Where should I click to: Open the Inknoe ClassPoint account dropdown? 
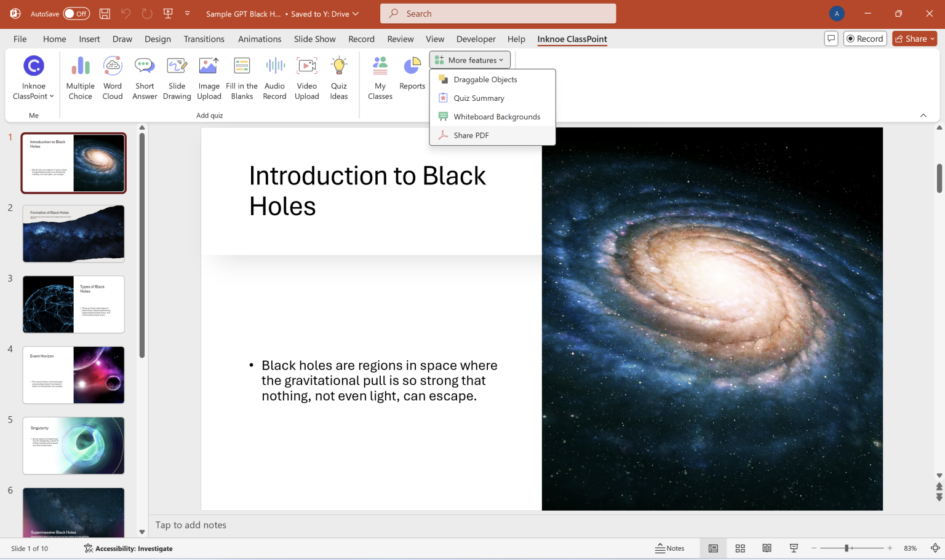pos(33,77)
